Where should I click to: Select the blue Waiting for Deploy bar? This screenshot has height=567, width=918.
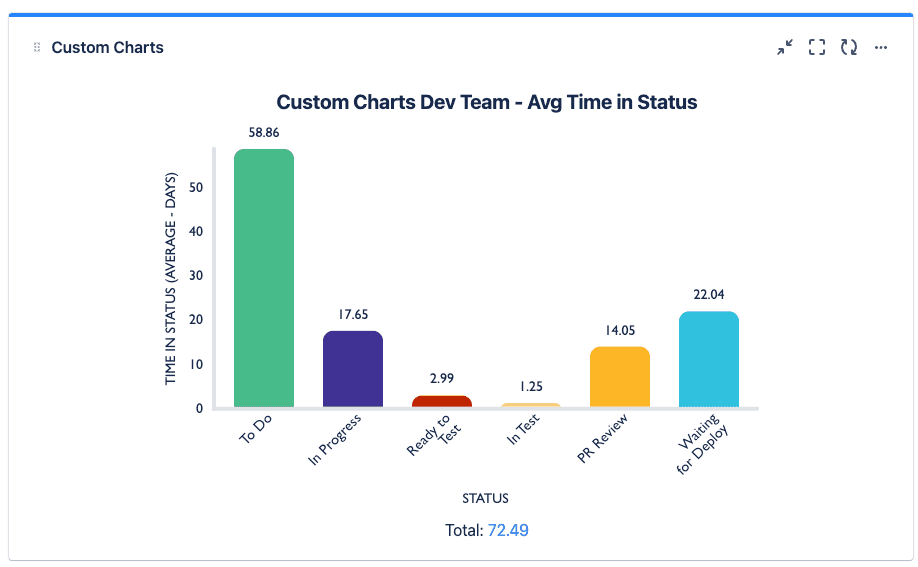tap(709, 360)
